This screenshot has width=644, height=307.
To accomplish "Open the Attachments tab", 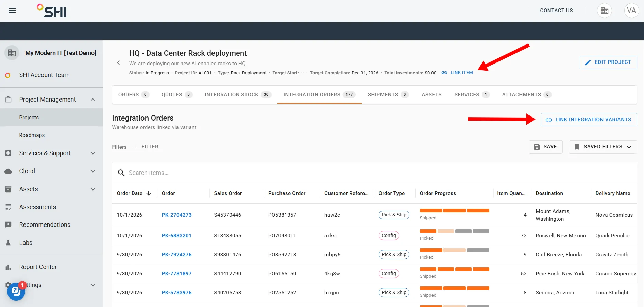I will click(527, 95).
